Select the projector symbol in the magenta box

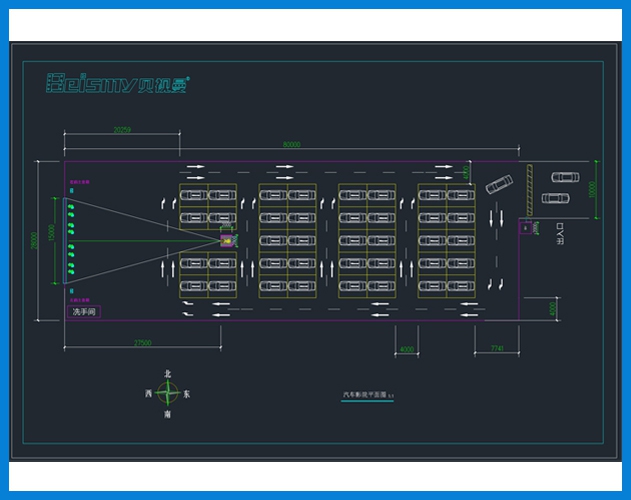(x=226, y=241)
